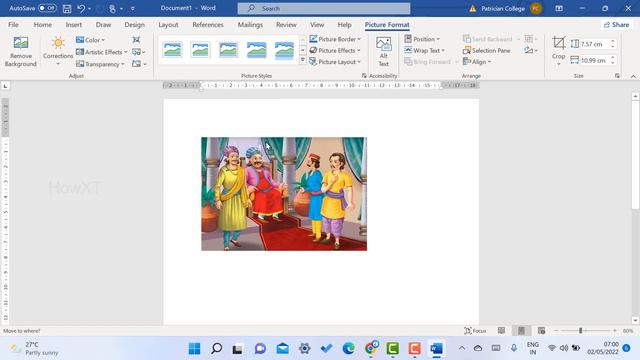Click Remove Background tool
The height and width of the screenshot is (360, 640).
coord(20,51)
